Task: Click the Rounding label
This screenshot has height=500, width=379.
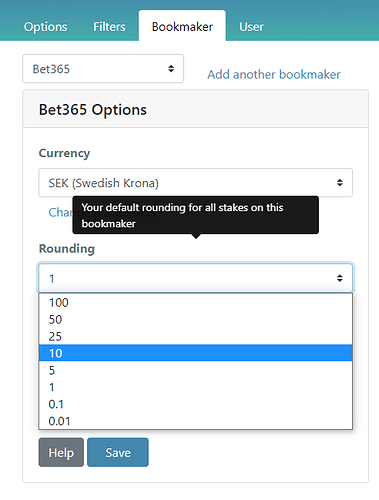Action: click(67, 249)
